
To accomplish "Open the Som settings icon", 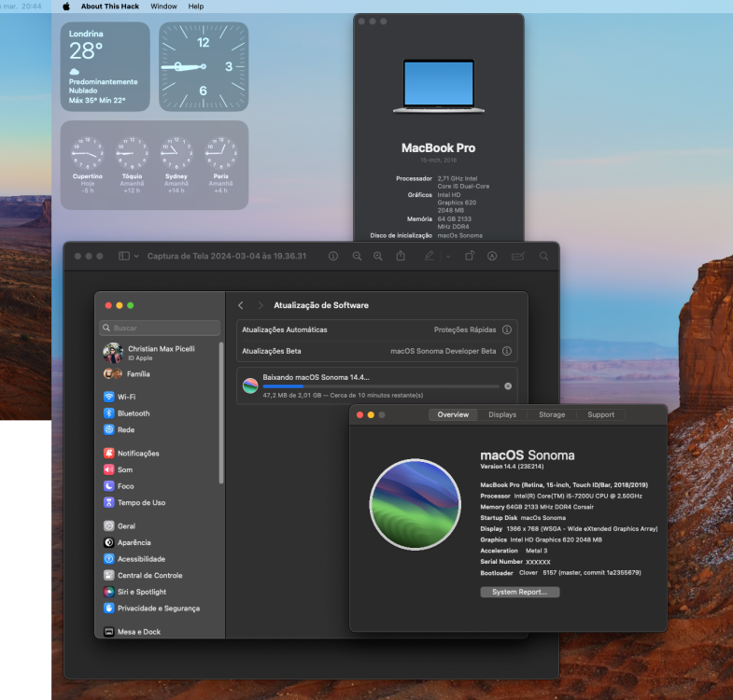I will (x=109, y=469).
